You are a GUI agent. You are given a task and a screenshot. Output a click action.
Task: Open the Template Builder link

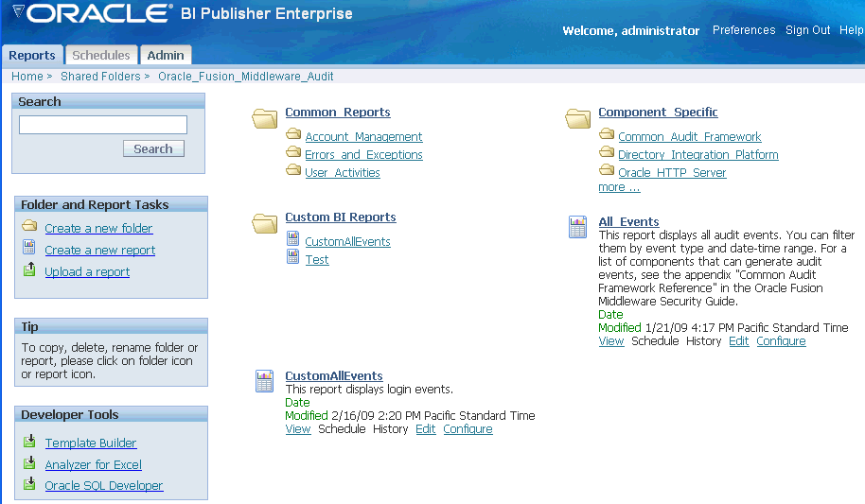point(91,443)
